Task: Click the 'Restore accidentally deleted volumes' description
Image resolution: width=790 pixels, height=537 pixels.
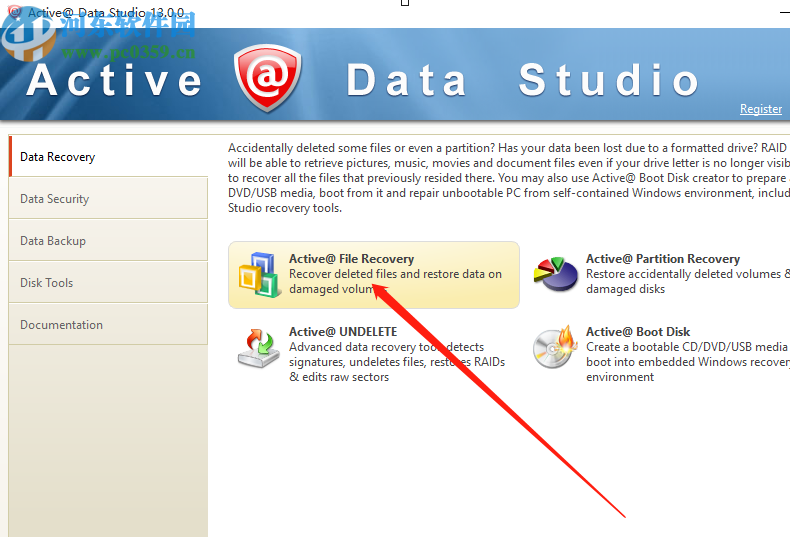Action: (x=688, y=282)
